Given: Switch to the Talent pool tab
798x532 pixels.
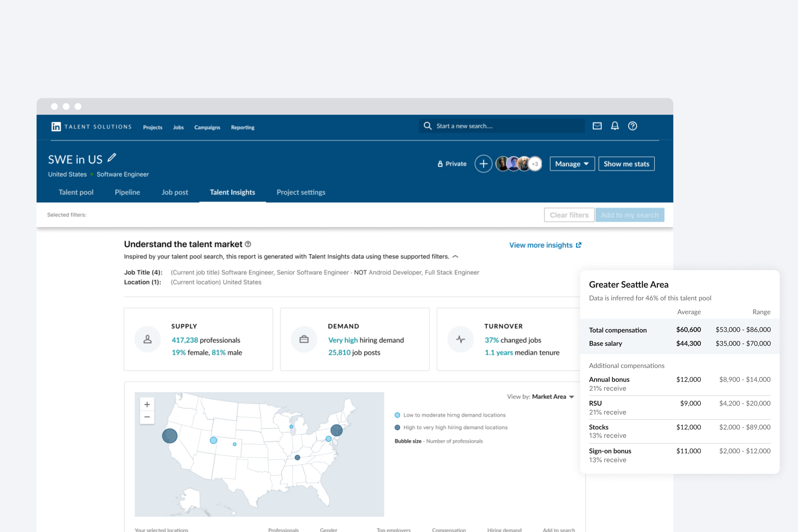Looking at the screenshot, I should click(76, 192).
